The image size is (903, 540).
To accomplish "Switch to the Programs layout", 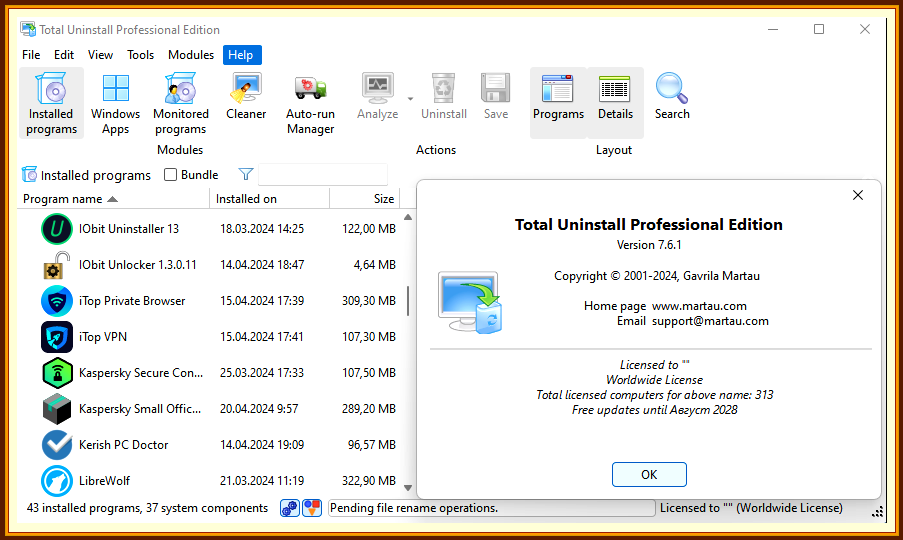I will (558, 103).
